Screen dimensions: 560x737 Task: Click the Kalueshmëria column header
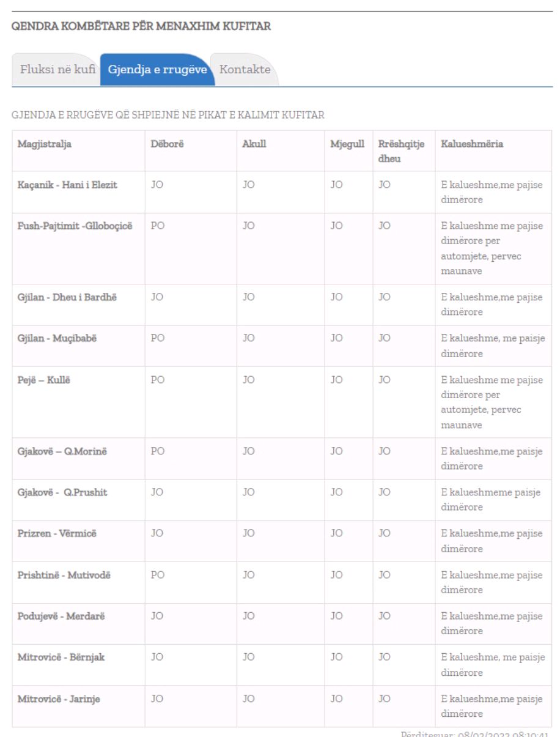473,144
